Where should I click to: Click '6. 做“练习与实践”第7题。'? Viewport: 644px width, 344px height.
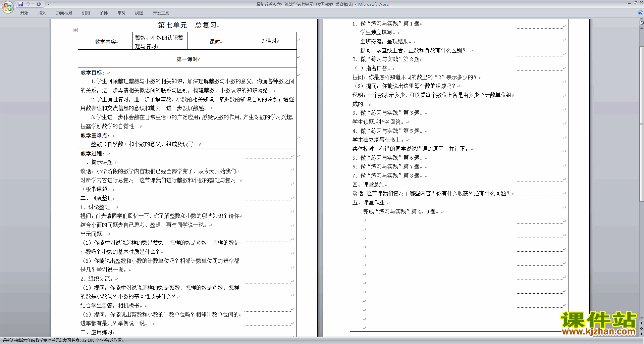[388, 166]
